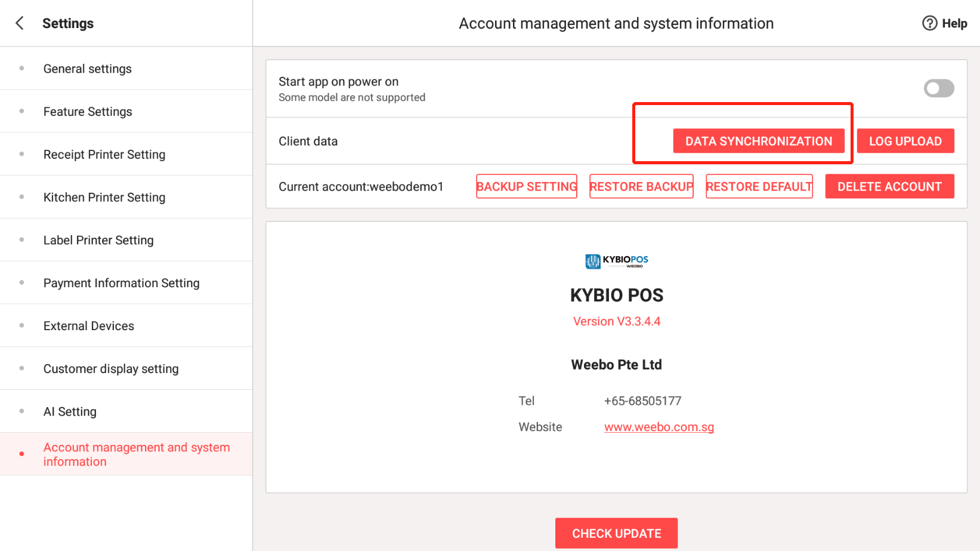Click the phone number +65-68505177
980x551 pixels.
642,401
